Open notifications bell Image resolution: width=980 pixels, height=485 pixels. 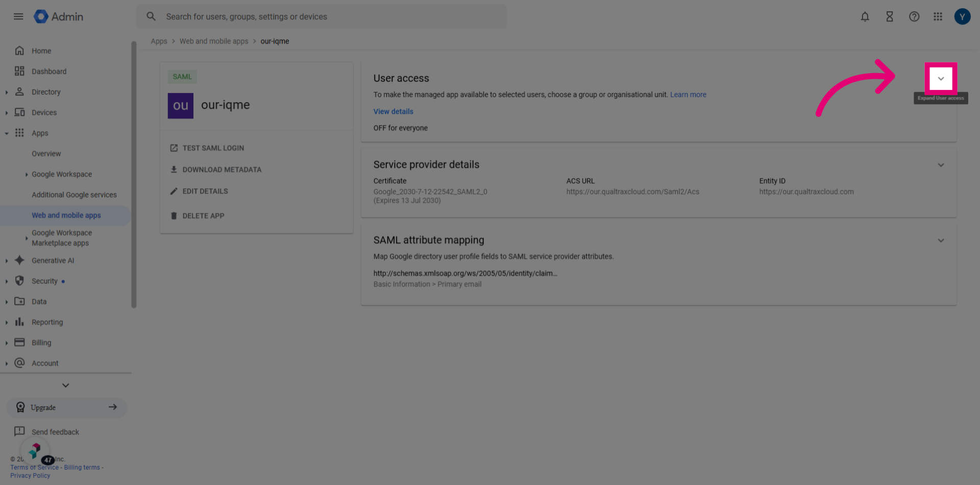pos(865,16)
